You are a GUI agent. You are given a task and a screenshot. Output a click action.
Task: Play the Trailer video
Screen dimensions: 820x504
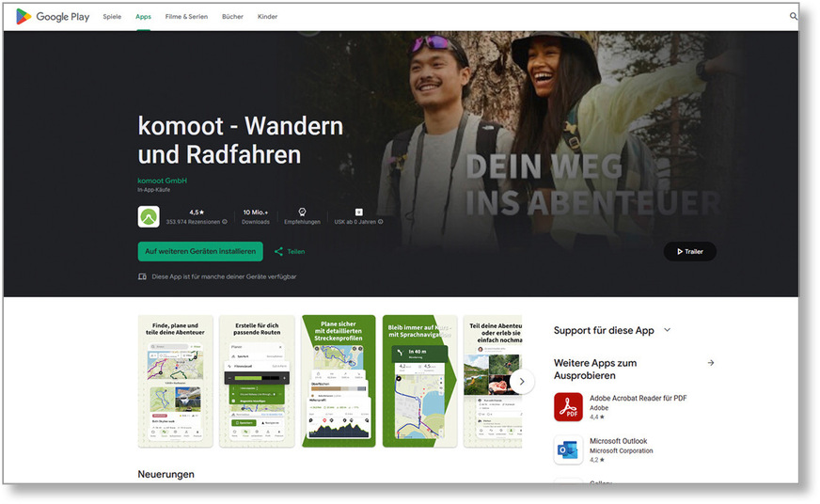click(x=689, y=251)
